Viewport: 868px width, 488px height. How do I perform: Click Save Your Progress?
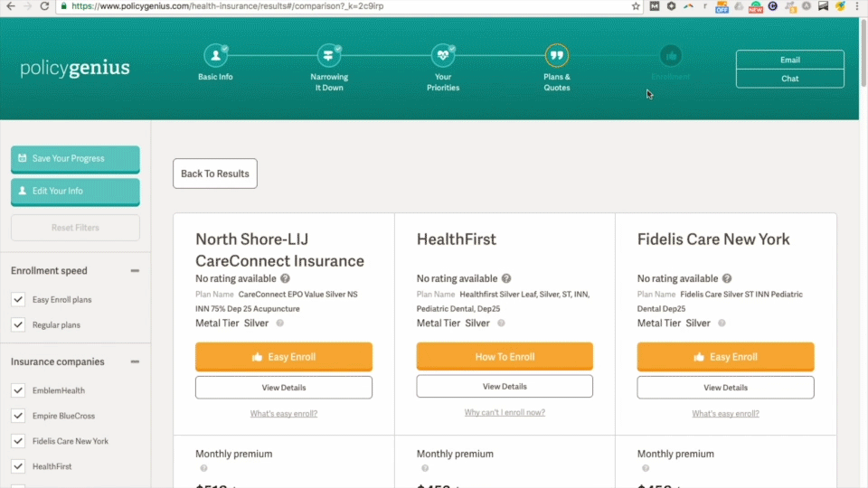coord(75,159)
